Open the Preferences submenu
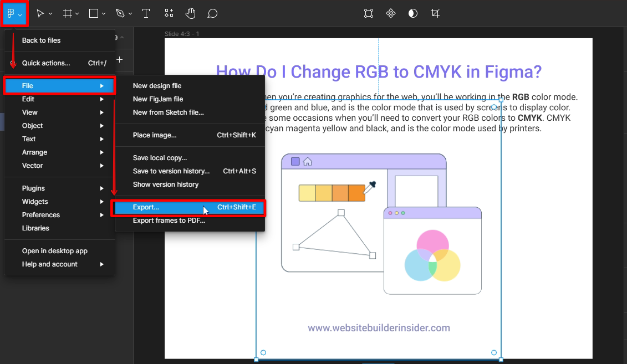The width and height of the screenshot is (627, 364). point(59,215)
